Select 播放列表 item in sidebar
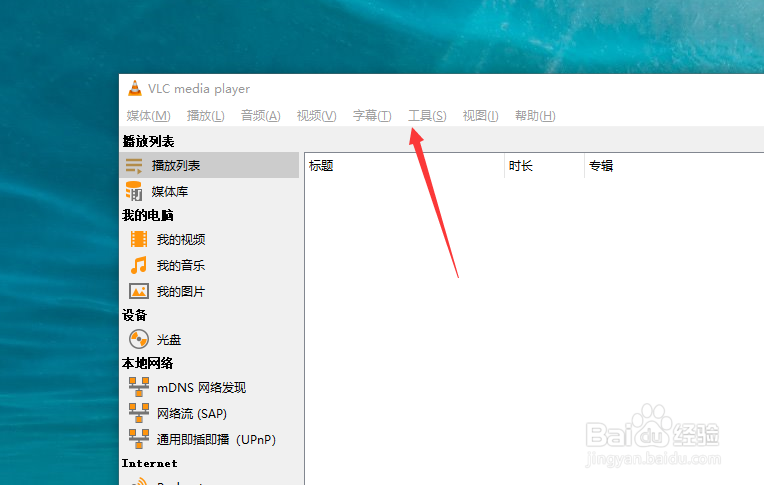764x485 pixels. tap(209, 165)
